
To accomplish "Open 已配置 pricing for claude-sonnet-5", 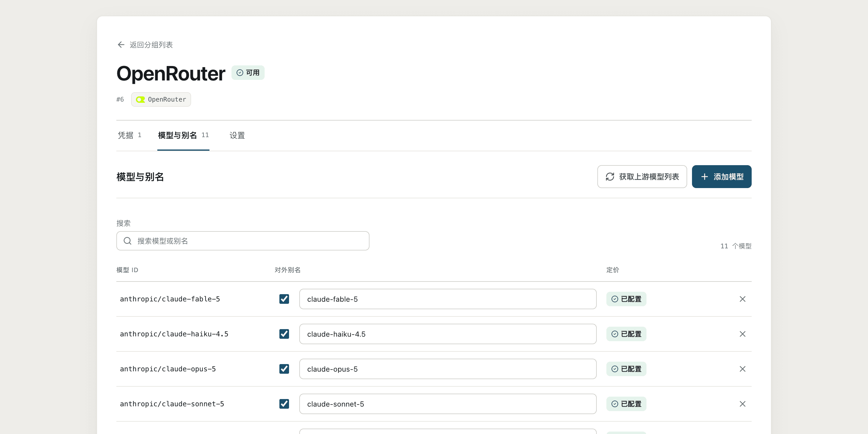I will coord(626,404).
